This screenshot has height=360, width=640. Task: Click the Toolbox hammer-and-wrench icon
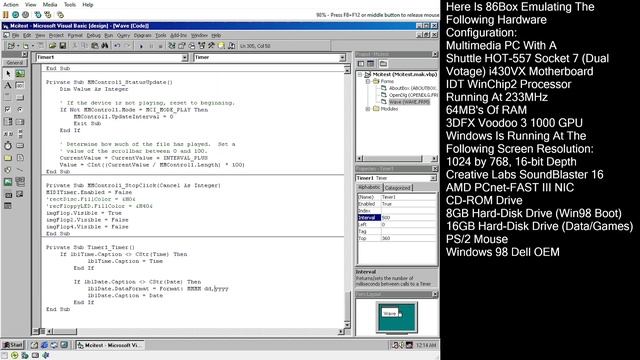pyautogui.click(x=211, y=46)
